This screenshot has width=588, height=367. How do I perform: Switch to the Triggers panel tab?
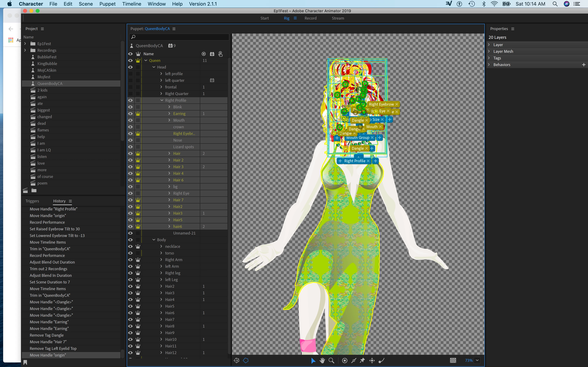pyautogui.click(x=32, y=201)
